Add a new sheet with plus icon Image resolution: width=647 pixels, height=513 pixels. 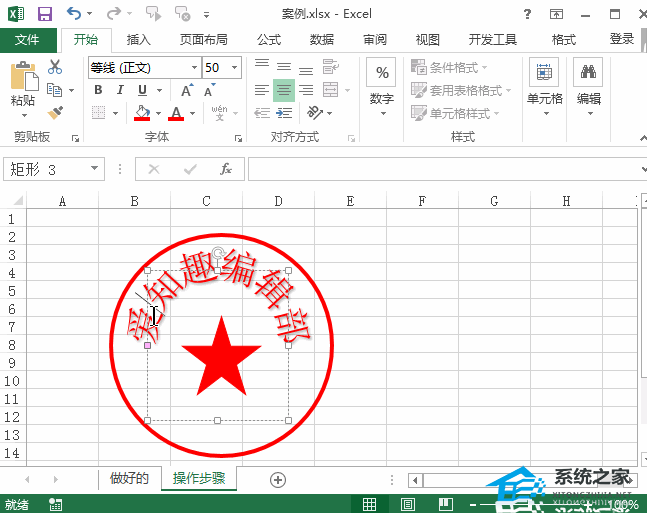278,479
